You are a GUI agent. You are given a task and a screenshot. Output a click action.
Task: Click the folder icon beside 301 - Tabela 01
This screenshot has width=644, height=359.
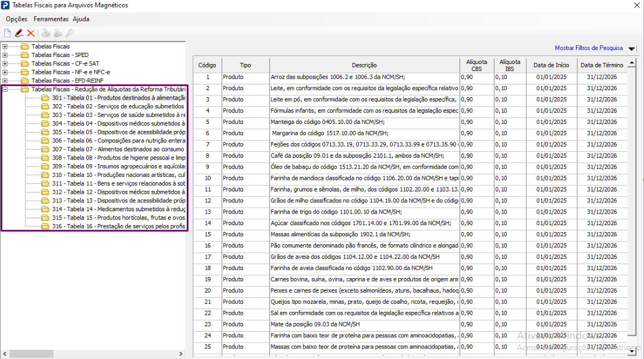(45, 98)
